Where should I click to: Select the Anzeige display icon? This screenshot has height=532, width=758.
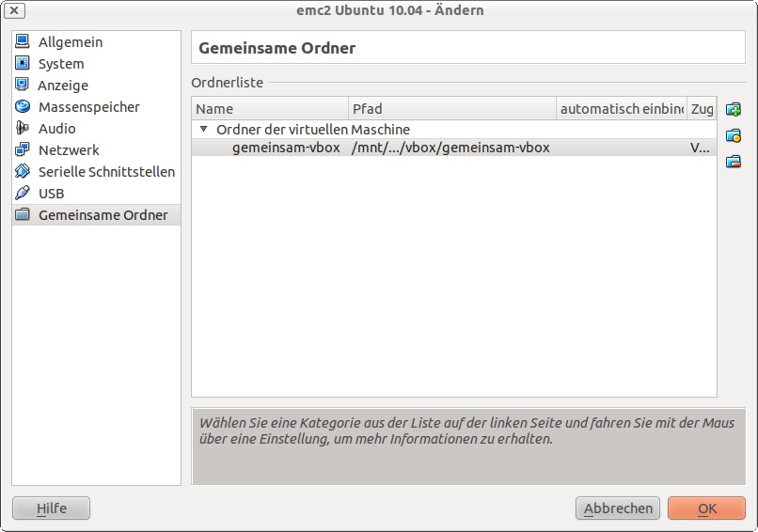(23, 86)
